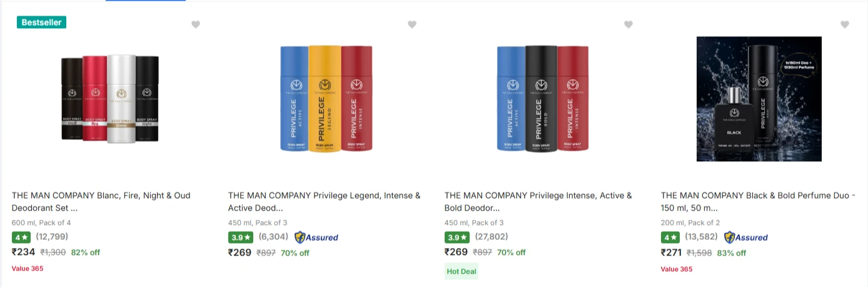The height and width of the screenshot is (288, 868).
Task: Toggle wishlist heart on Privilege Legend pack
Action: coord(412,24)
